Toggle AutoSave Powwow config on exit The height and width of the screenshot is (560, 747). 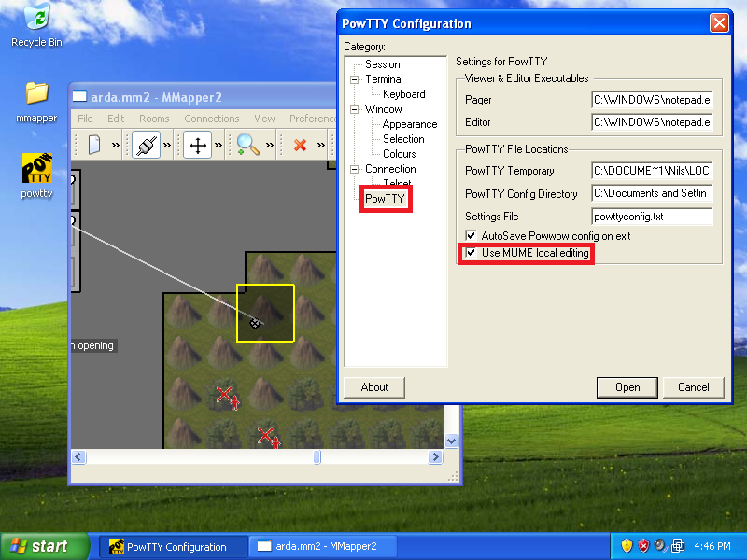pyautogui.click(x=471, y=236)
